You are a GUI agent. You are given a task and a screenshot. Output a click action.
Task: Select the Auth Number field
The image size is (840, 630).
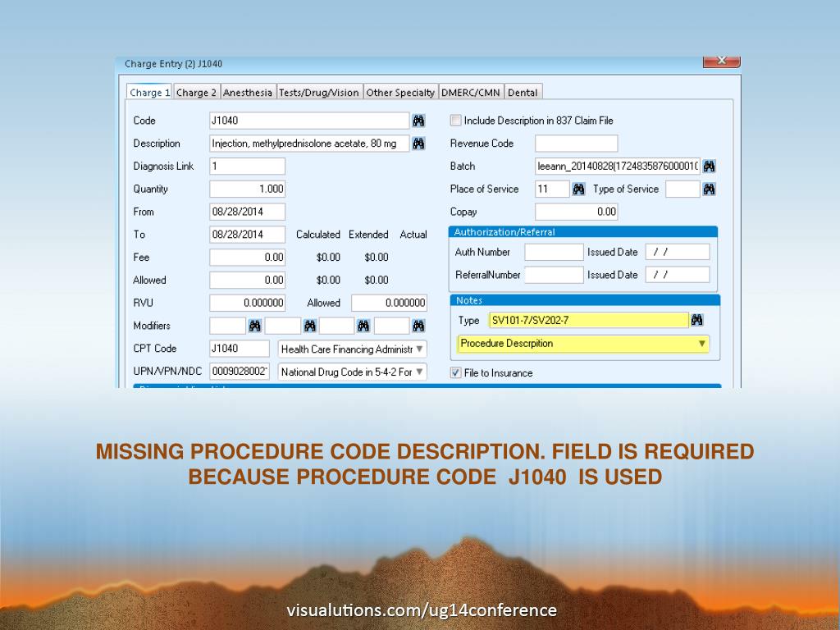(x=554, y=252)
